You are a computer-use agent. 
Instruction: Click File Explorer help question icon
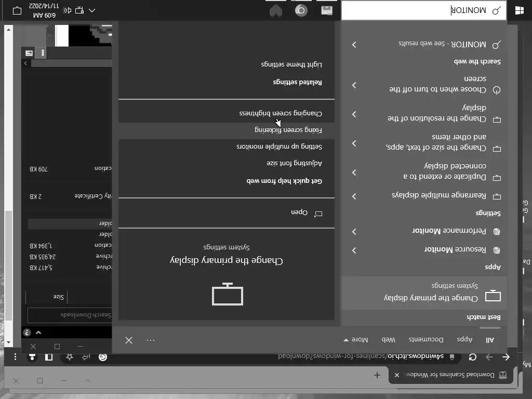pos(27,332)
